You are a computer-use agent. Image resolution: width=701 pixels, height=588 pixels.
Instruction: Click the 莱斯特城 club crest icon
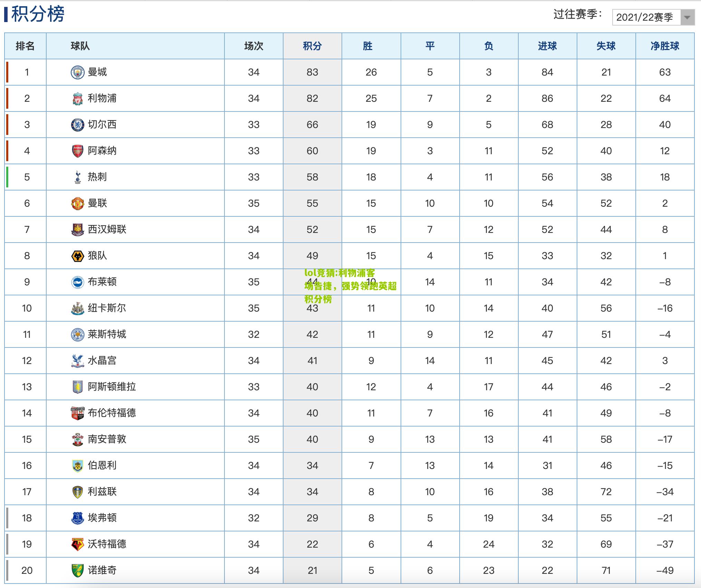click(x=77, y=335)
